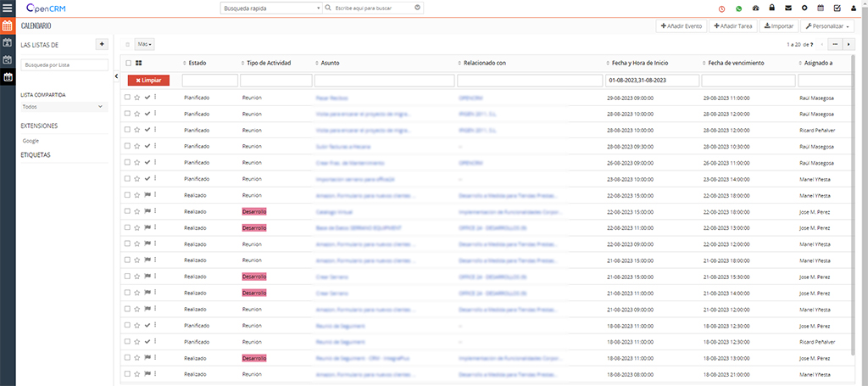Open the hamburger menu in the sidebar
Viewport: 868px width, 386px height.
[x=7, y=9]
